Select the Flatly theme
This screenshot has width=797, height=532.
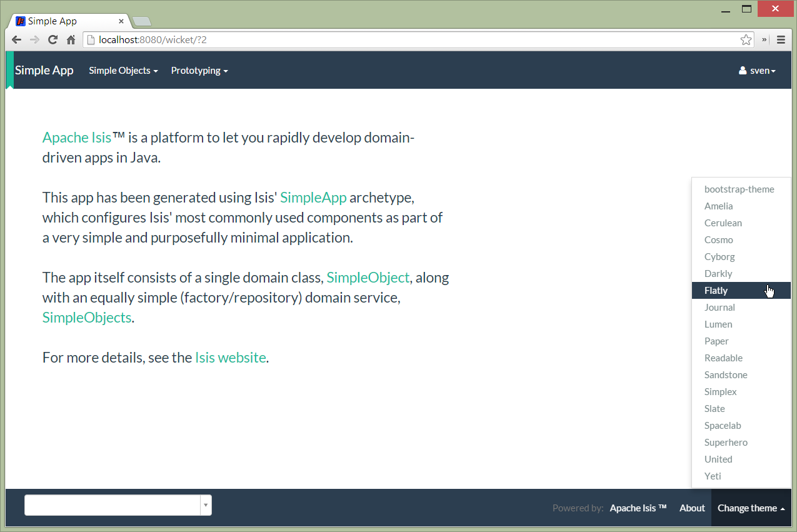pyautogui.click(x=716, y=291)
